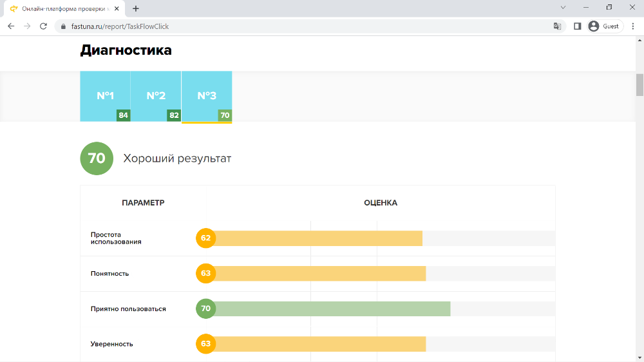Click the scrollbar down arrow
644x362 pixels.
click(639, 358)
